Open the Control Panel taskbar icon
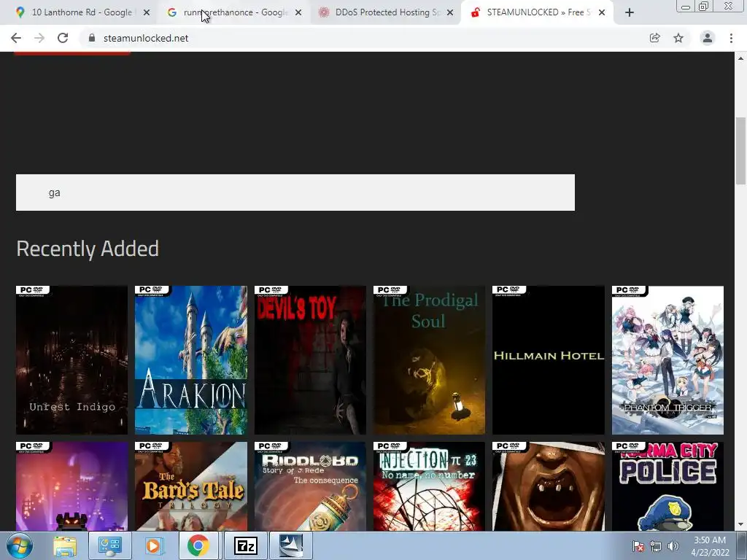Viewport: 747px width, 560px height. click(x=109, y=545)
